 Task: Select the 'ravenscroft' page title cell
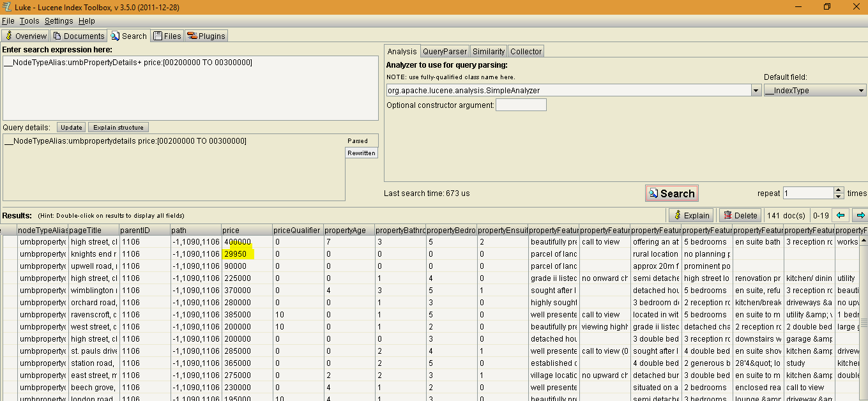tap(93, 315)
